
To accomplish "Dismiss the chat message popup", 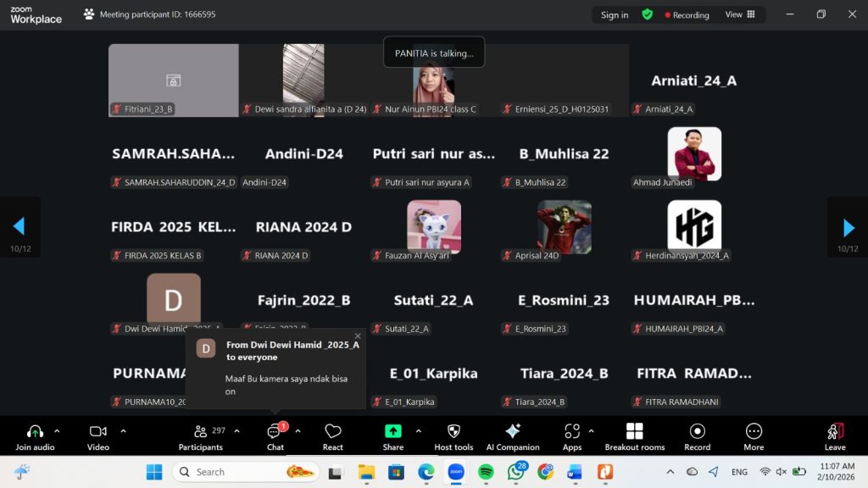I will [x=358, y=336].
